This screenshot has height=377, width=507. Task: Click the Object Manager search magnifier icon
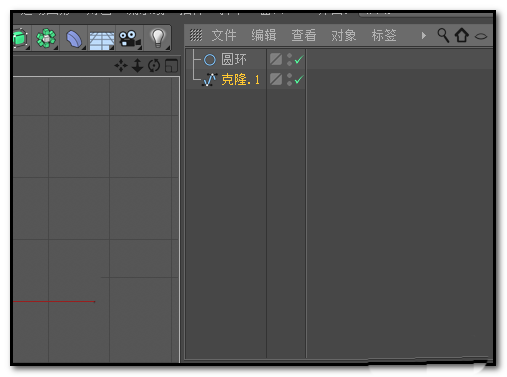443,35
